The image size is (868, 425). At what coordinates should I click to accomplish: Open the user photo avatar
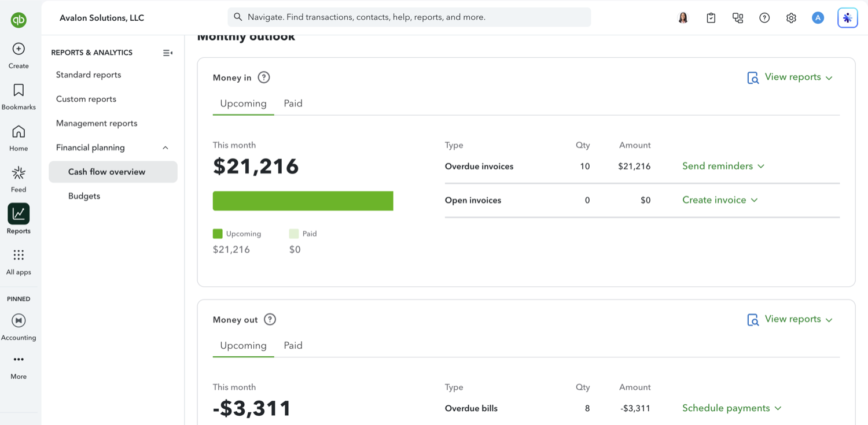683,18
